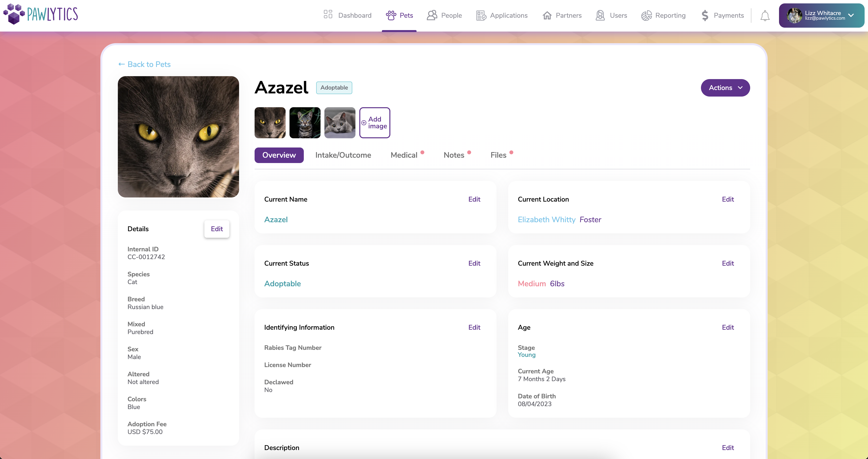Open the Intake/Outcome tab
The width and height of the screenshot is (868, 459).
(x=343, y=155)
